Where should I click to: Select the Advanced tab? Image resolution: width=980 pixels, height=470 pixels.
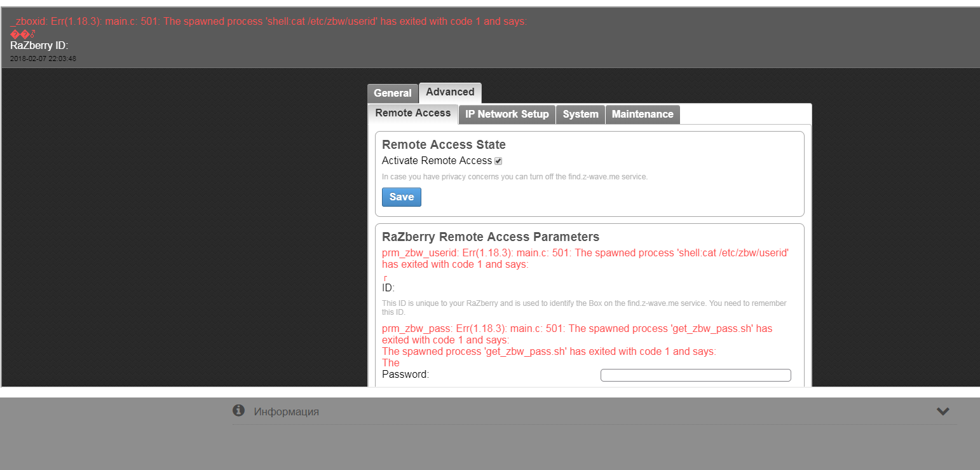click(450, 93)
